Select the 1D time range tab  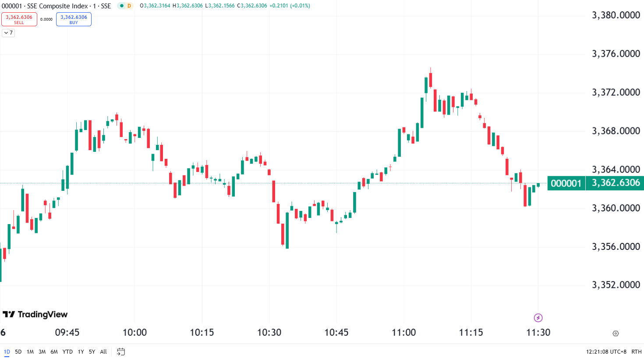tap(7, 351)
